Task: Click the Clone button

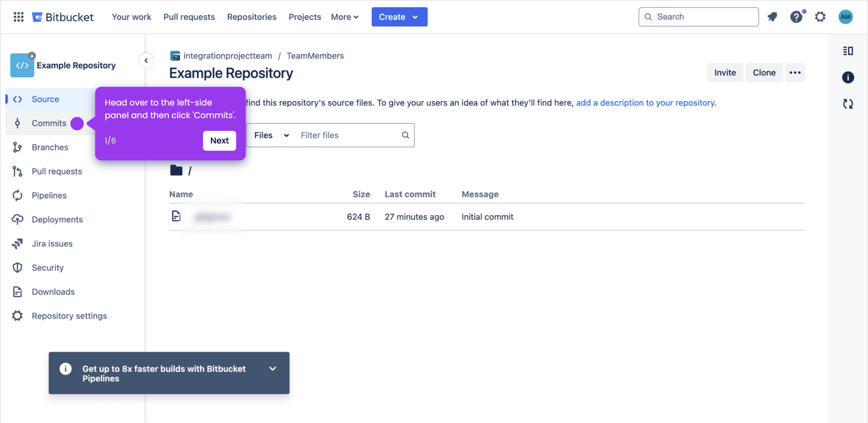Action: click(x=764, y=72)
